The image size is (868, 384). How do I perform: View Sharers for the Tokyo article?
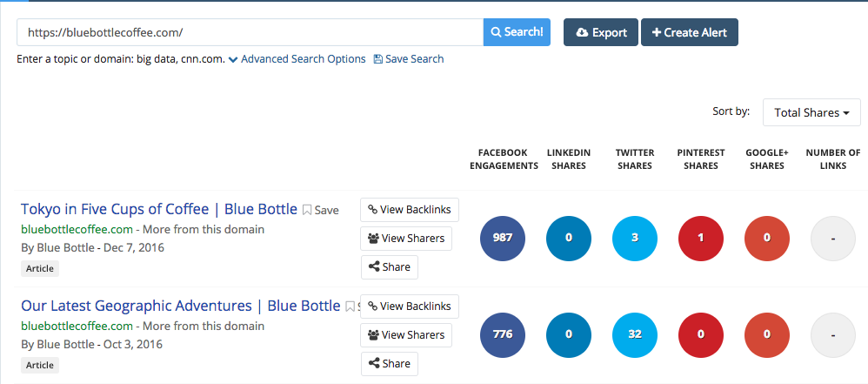click(x=406, y=239)
